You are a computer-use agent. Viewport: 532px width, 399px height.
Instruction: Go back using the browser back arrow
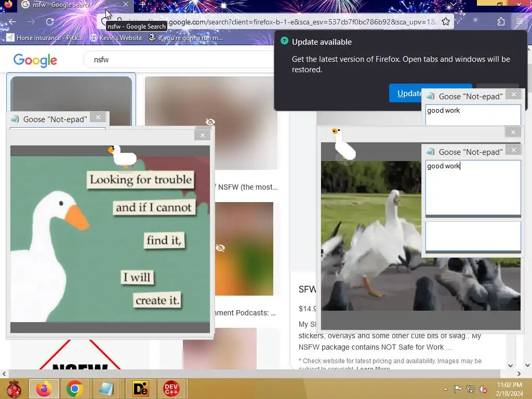(12, 22)
